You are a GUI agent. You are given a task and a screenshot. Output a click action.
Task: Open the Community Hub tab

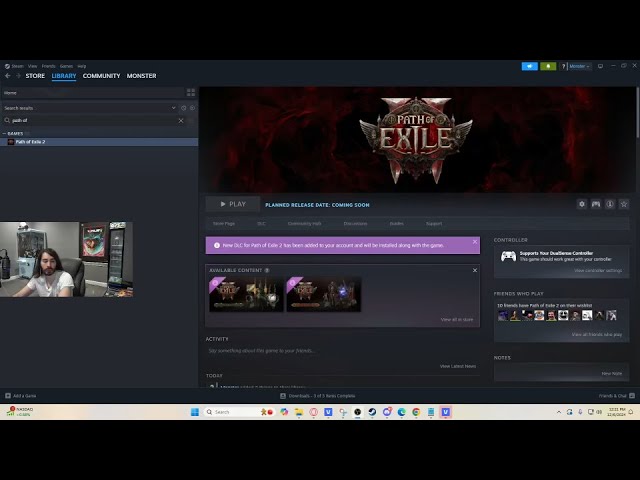[304, 224]
